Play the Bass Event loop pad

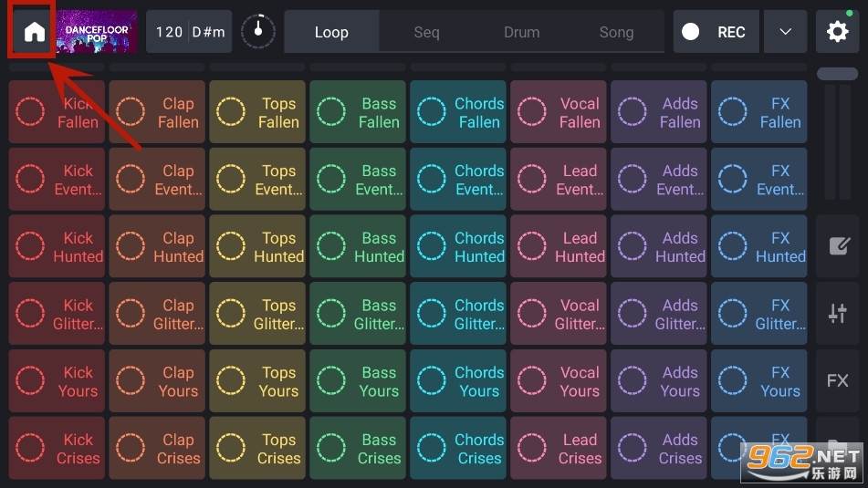tap(358, 180)
